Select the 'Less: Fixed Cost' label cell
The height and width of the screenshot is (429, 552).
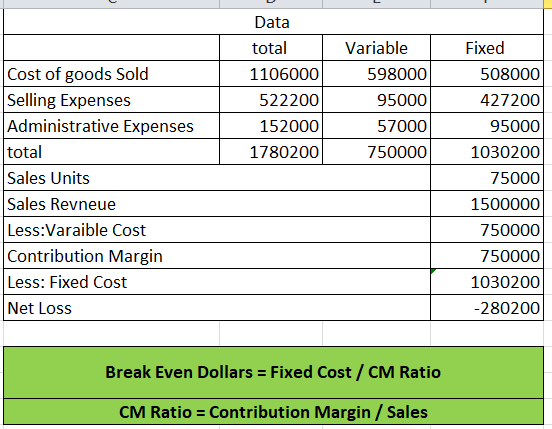(217, 282)
